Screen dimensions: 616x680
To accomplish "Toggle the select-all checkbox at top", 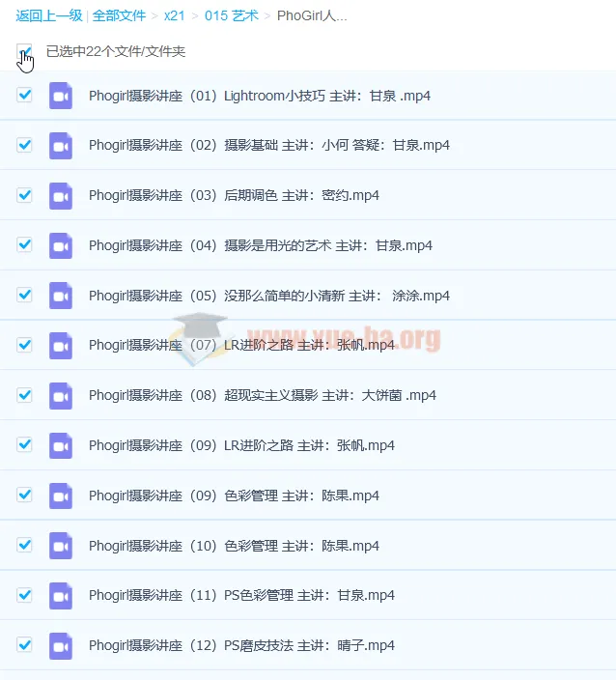I will [x=24, y=50].
